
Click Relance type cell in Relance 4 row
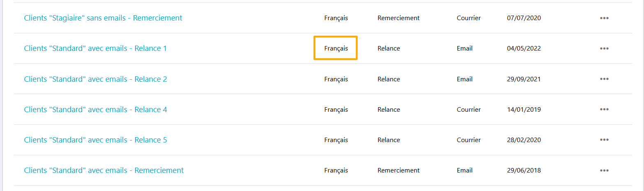point(388,110)
